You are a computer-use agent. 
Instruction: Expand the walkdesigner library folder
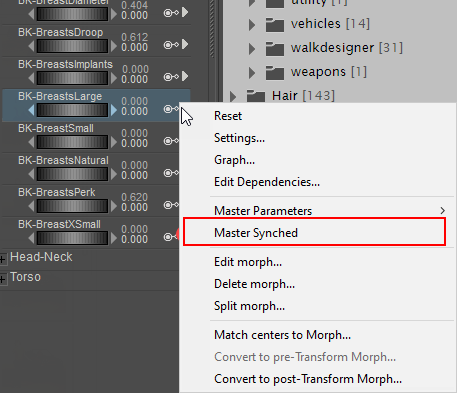pos(252,48)
